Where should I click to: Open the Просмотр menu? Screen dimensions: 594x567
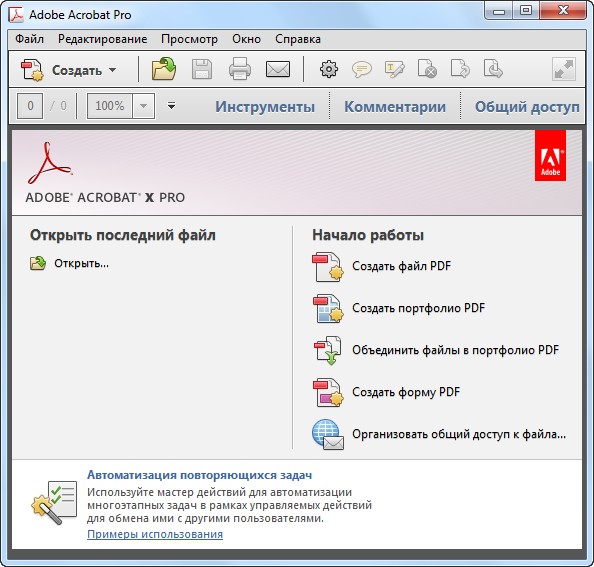coord(189,39)
